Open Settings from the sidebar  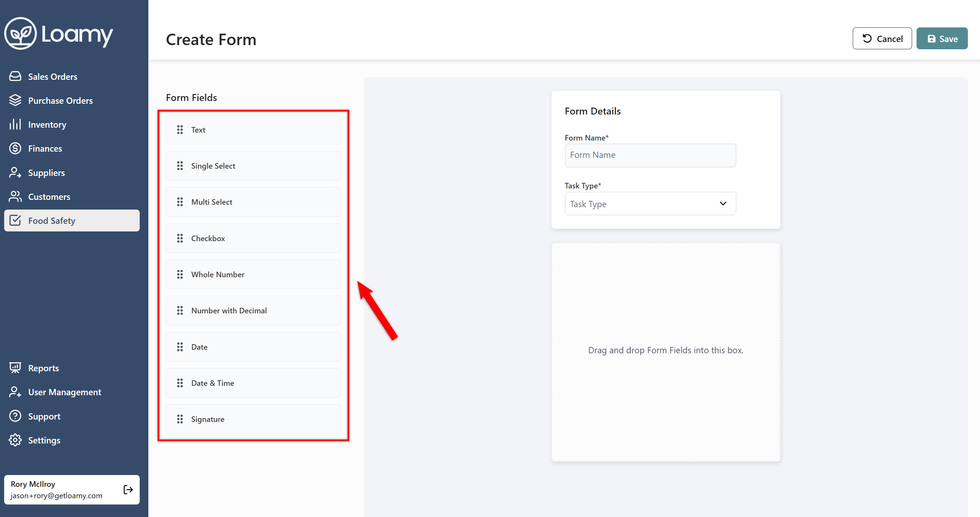(x=72, y=440)
